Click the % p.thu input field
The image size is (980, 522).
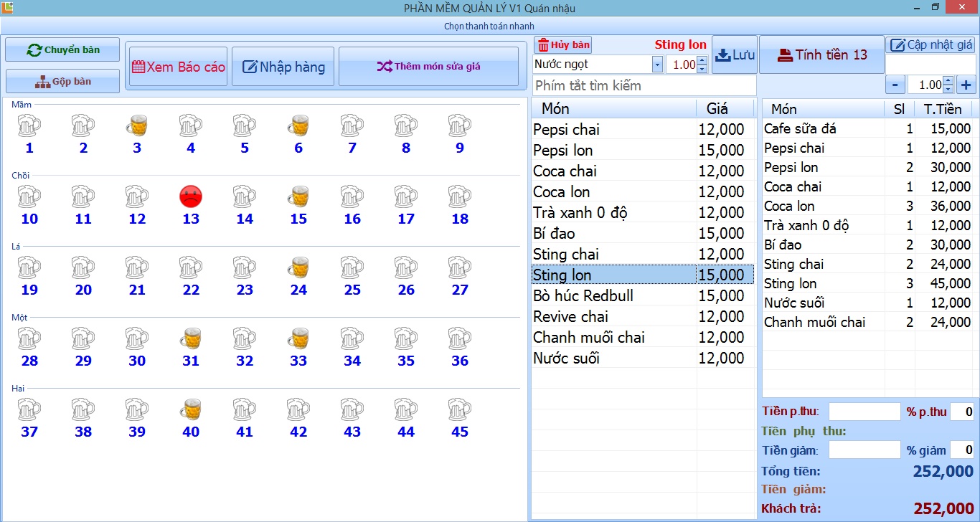click(x=962, y=412)
